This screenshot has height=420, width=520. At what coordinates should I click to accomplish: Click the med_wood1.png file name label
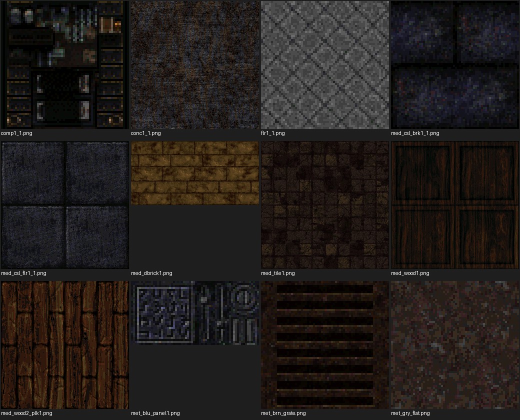410,273
